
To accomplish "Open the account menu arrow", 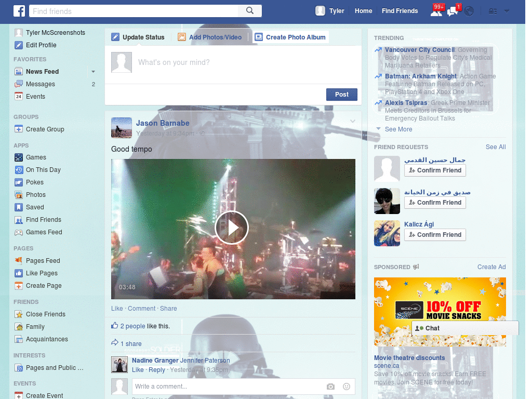I will point(507,11).
